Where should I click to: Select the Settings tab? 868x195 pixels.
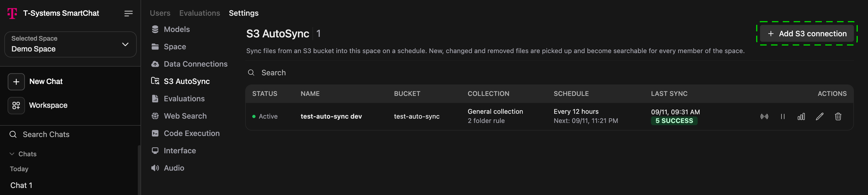click(244, 13)
